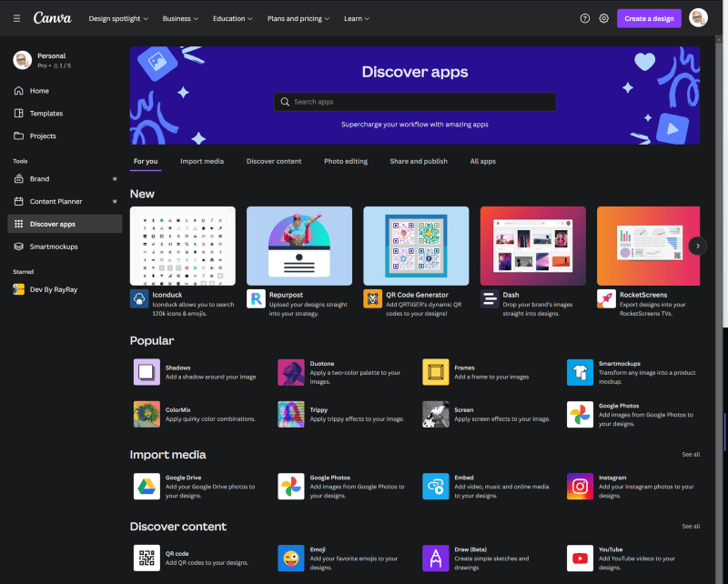Click the Search apps input field

pos(415,102)
